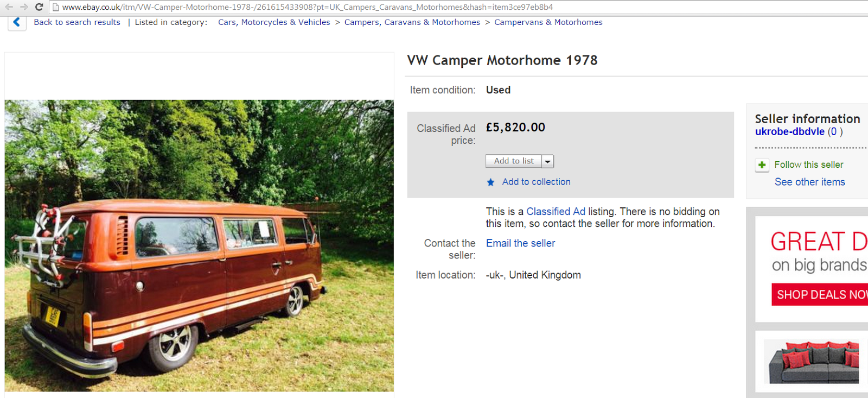Go to Campers, Caravans & Motorhomes category
Viewport: 868px width, 398px height.
coord(412,22)
